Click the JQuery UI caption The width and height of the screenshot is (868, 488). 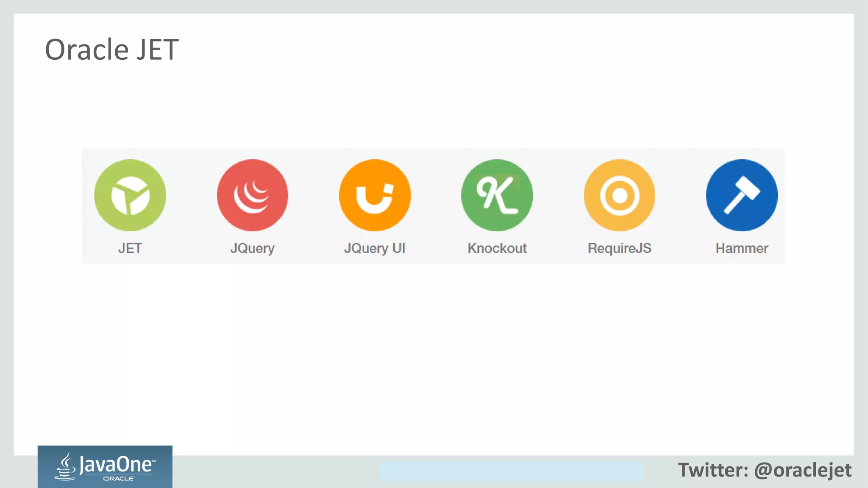[375, 249]
